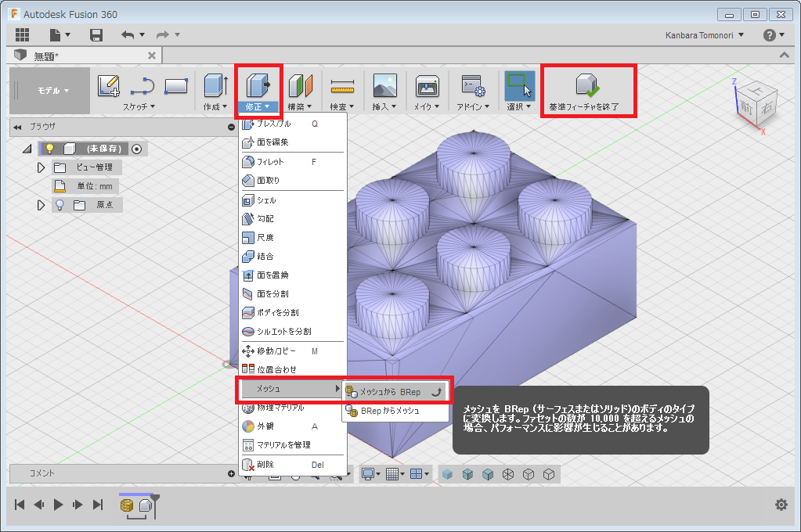This screenshot has width=801, height=532.
Task: Expand the View Management (ビュー管理) folder
Action: pyautogui.click(x=41, y=167)
